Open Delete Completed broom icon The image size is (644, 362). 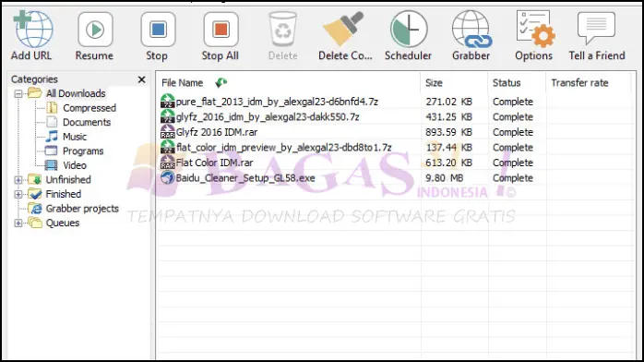coord(344,30)
